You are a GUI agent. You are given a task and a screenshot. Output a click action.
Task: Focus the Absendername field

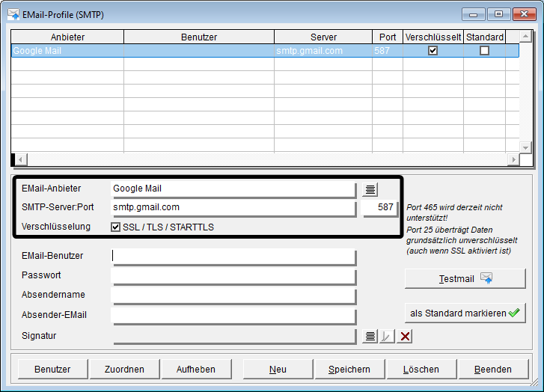(233, 295)
